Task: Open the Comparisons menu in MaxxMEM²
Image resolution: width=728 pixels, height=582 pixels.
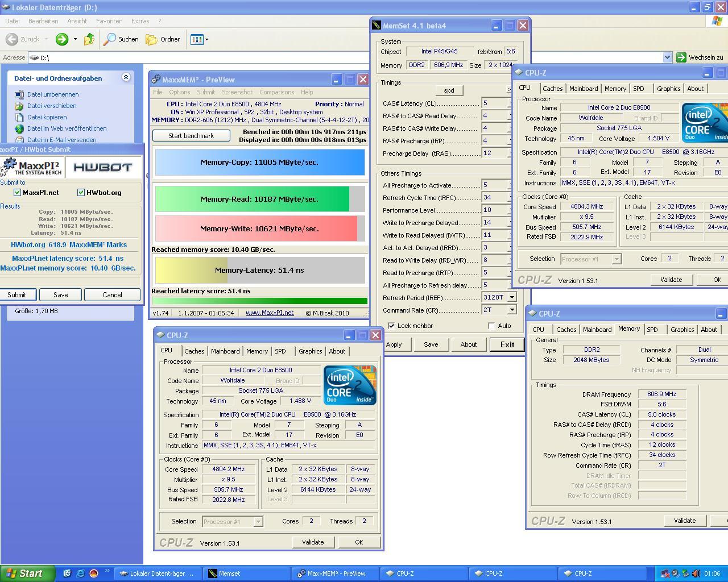Action: point(276,92)
